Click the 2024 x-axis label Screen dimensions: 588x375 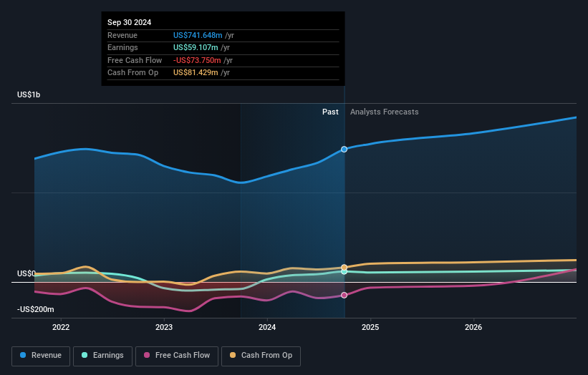tap(267, 327)
